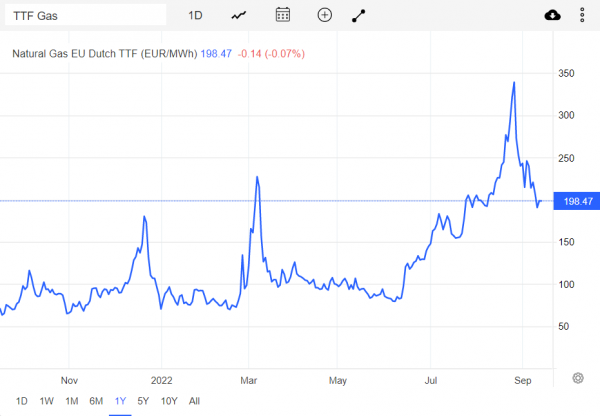Show the All time range
This screenshot has width=600, height=416.
[194, 401]
